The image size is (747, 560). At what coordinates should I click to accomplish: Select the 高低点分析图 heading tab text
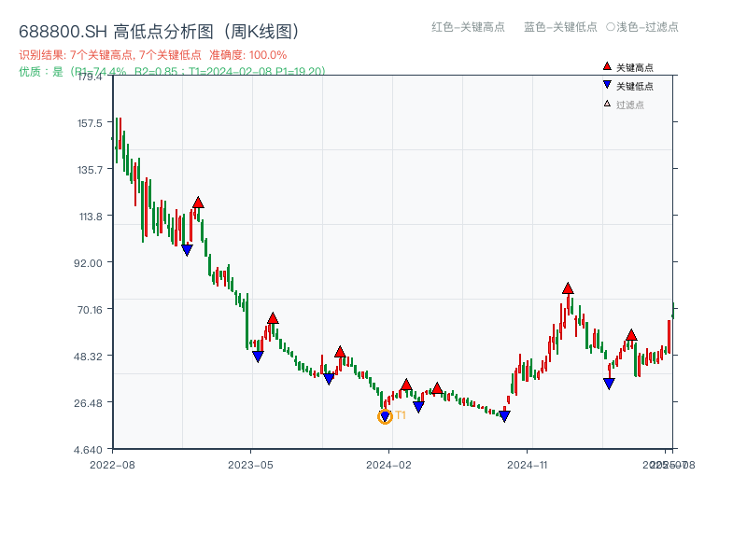click(x=159, y=29)
